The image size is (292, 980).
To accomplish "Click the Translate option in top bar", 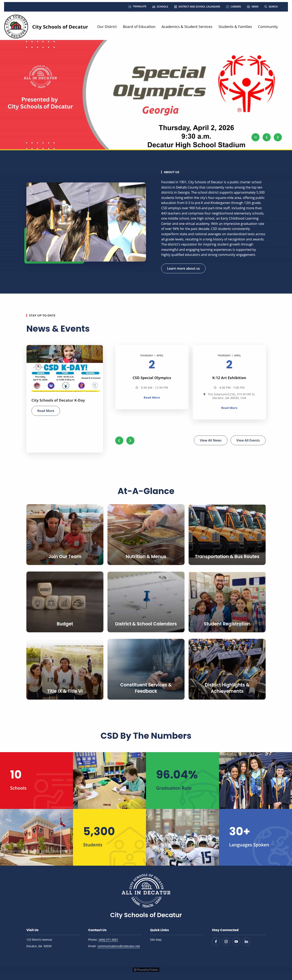I will (x=137, y=6).
